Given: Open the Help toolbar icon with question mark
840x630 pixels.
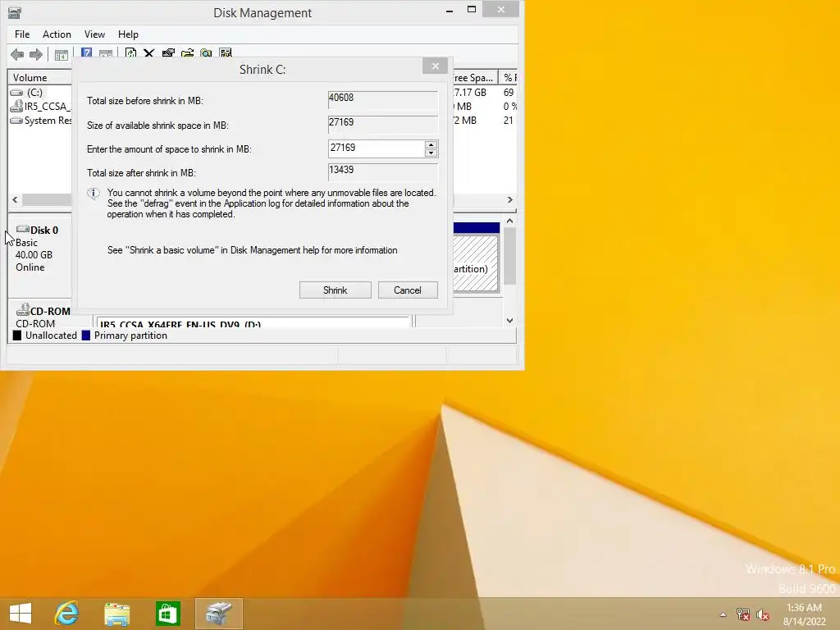Looking at the screenshot, I should (86, 52).
